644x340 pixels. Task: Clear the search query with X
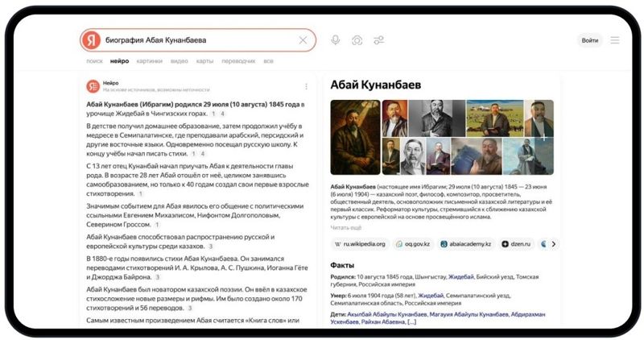[303, 40]
